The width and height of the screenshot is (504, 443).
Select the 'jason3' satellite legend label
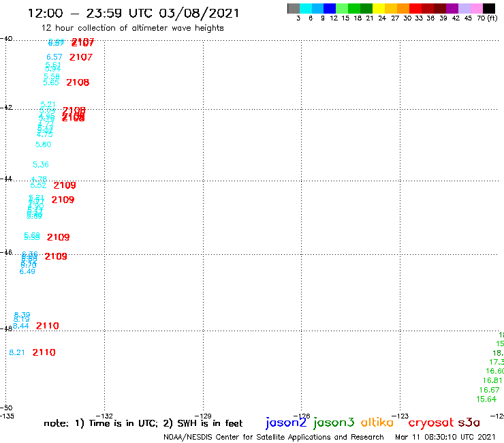pos(334,423)
